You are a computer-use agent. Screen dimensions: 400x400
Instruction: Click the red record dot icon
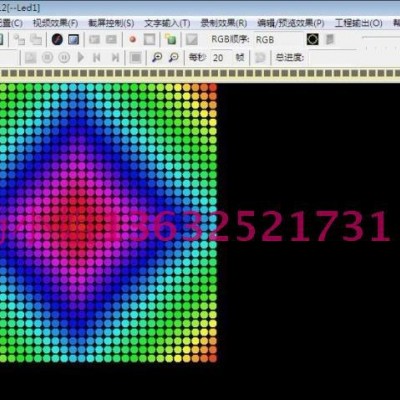pyautogui.click(x=133, y=40)
